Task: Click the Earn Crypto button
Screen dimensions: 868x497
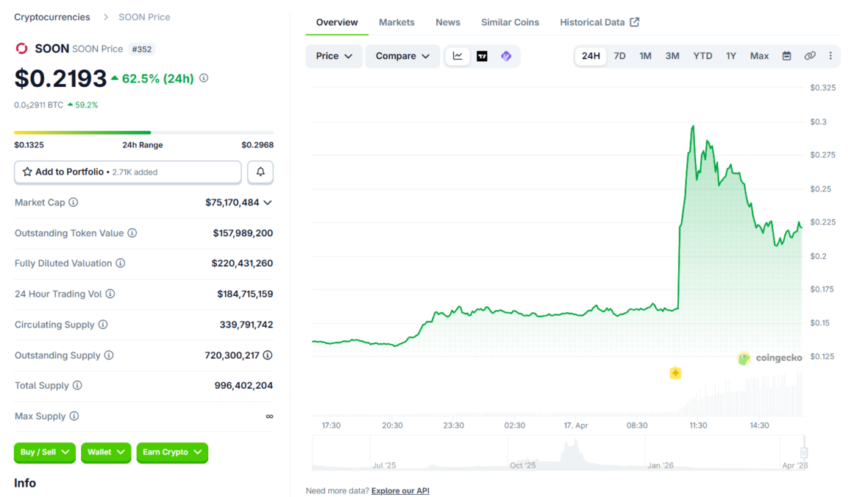Action: coord(172,453)
